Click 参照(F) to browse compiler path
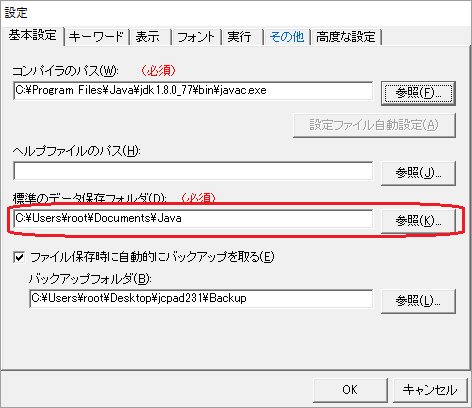 pyautogui.click(x=418, y=93)
